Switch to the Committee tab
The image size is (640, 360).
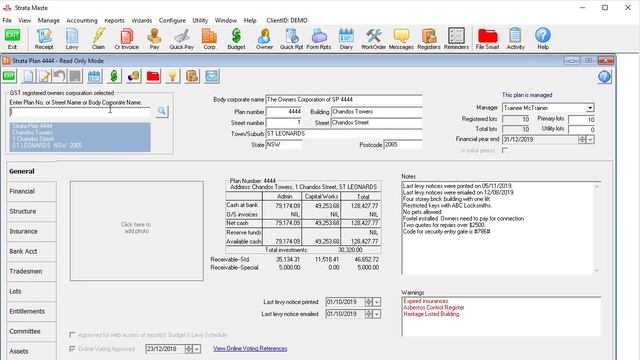[x=31, y=331]
